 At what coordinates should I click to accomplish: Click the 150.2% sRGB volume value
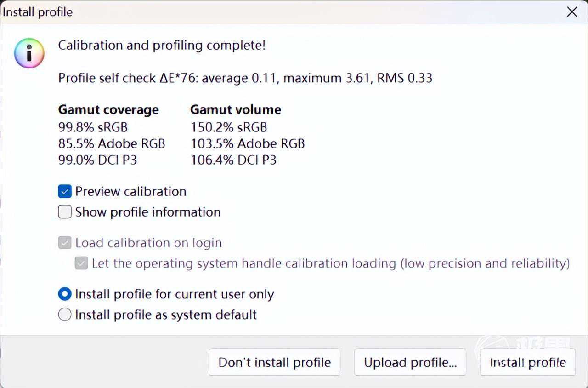(229, 127)
